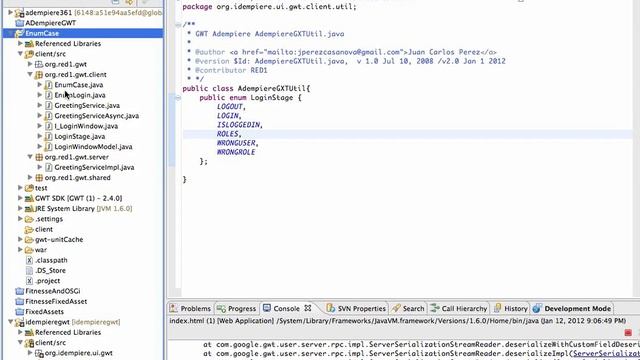640x360 pixels.
Task: Collapse the org.red1.gwt.server package
Action: click(30, 157)
